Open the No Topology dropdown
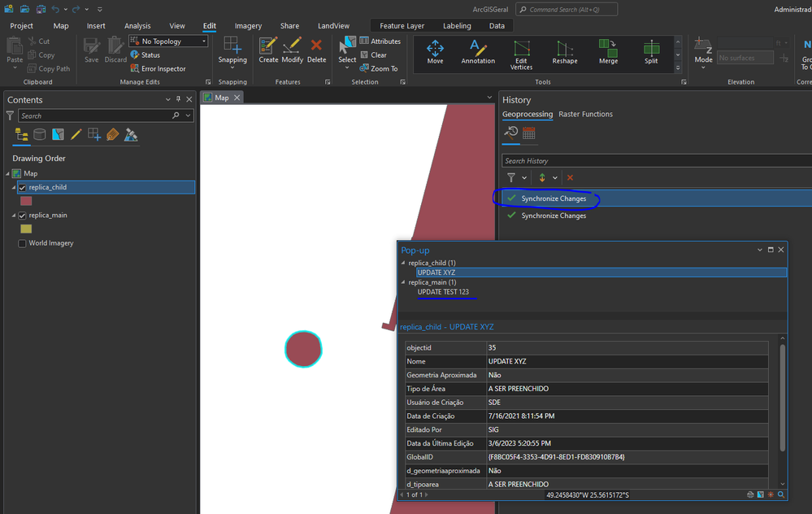Screen dimensions: 812x514 pos(203,41)
